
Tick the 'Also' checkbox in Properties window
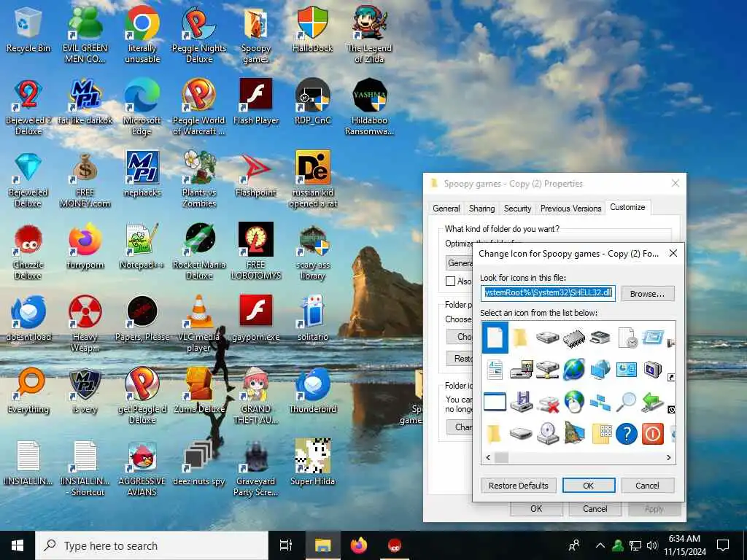click(x=450, y=281)
